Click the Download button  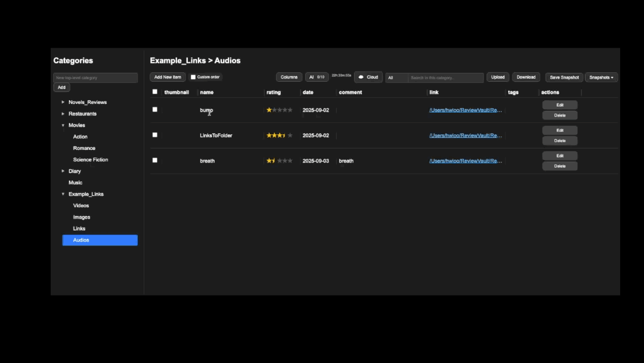coord(525,77)
